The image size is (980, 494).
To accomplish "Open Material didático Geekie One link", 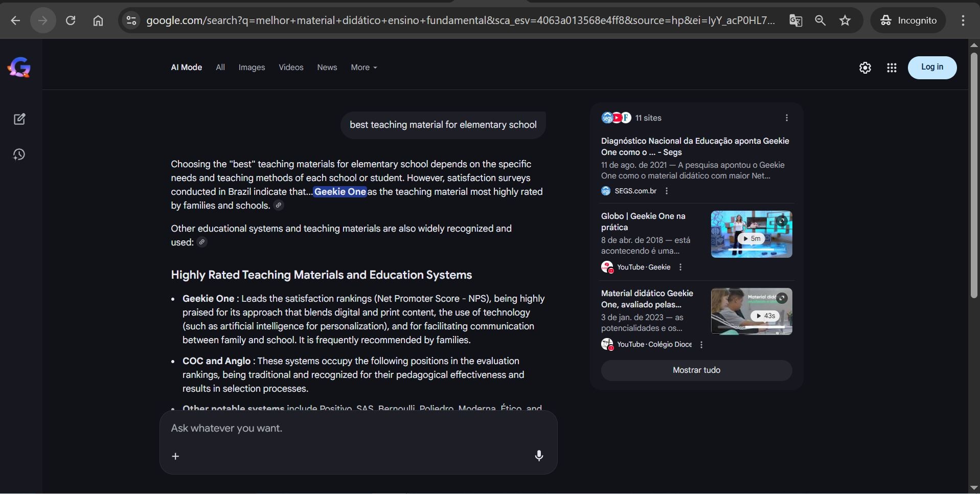I will pos(647,299).
